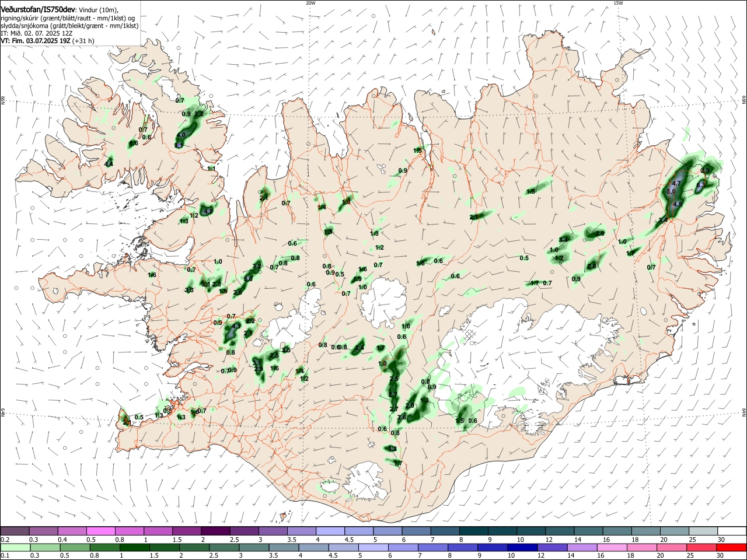Click the 9.1 precipitation value in the Westfjords

point(180,145)
